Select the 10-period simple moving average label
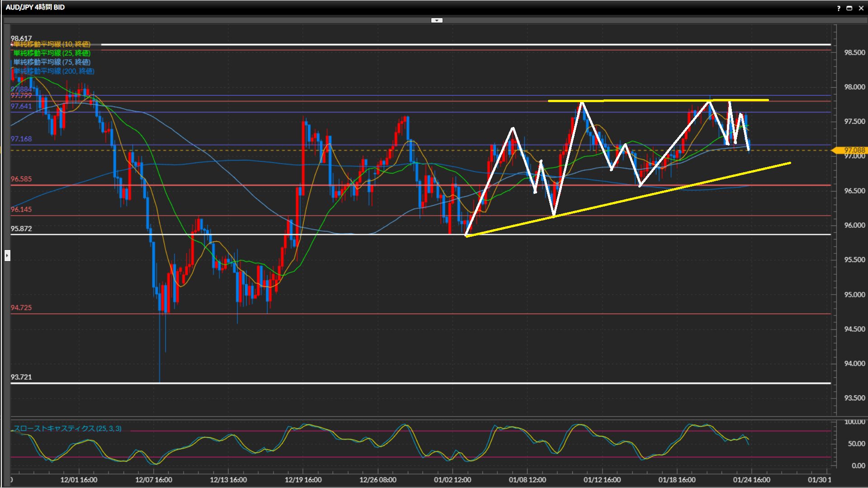Screen dimensions: 868x488 52,44
